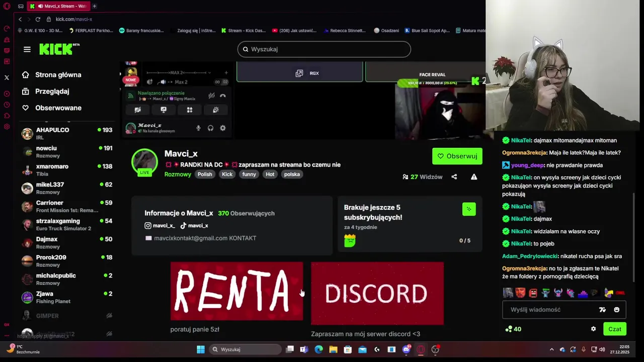The width and height of the screenshot is (644, 362).
Task: Open Carrioner channel in sidebar
Action: click(67, 206)
